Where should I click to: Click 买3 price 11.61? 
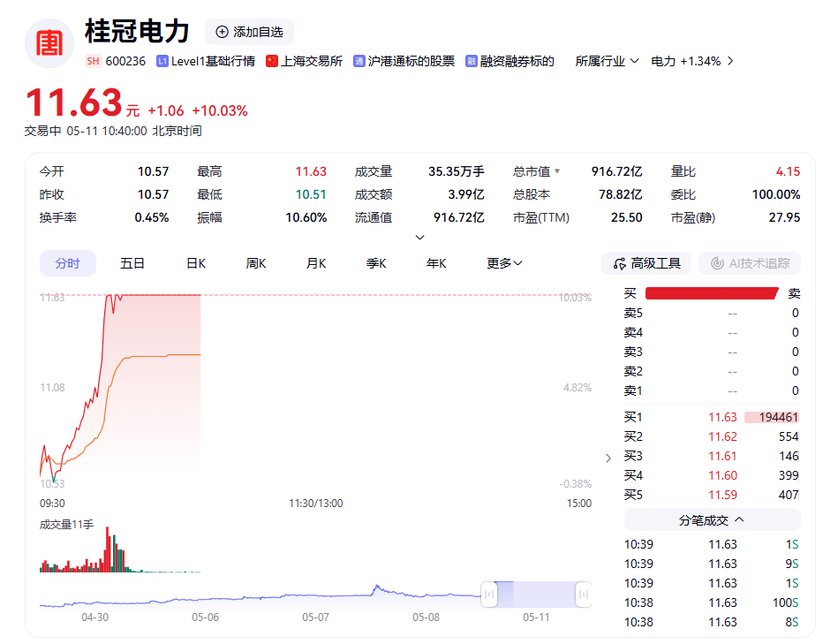[x=722, y=456]
